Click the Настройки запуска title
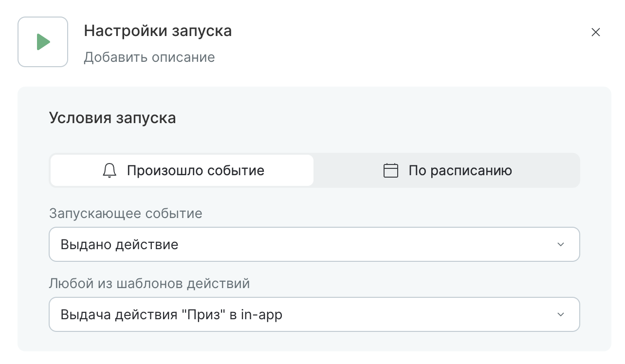This screenshot has width=625, height=364. click(158, 31)
